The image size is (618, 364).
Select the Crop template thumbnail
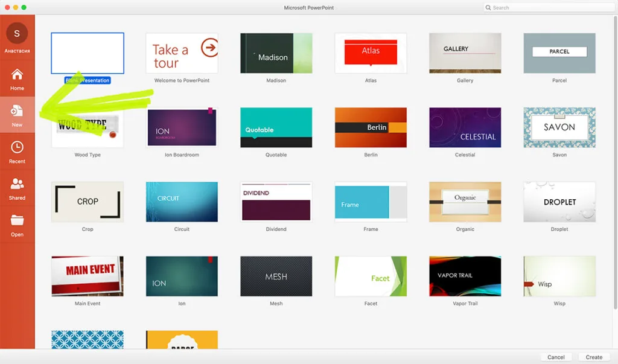88,202
